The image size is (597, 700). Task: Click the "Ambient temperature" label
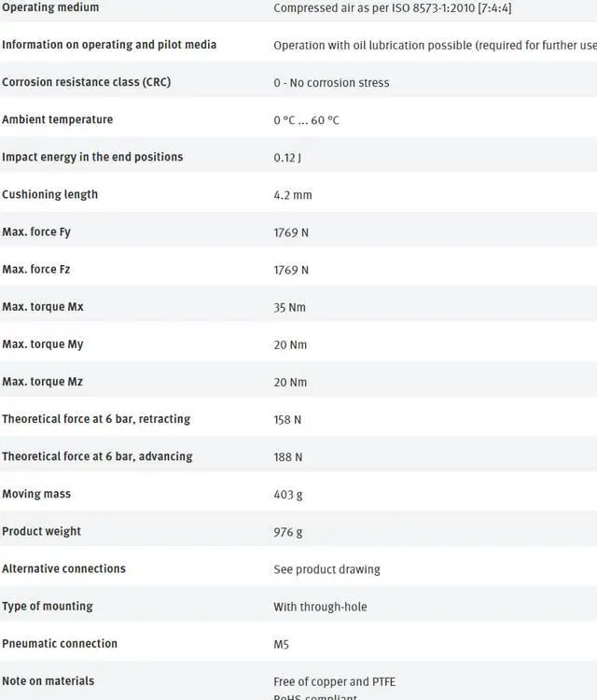(x=57, y=119)
